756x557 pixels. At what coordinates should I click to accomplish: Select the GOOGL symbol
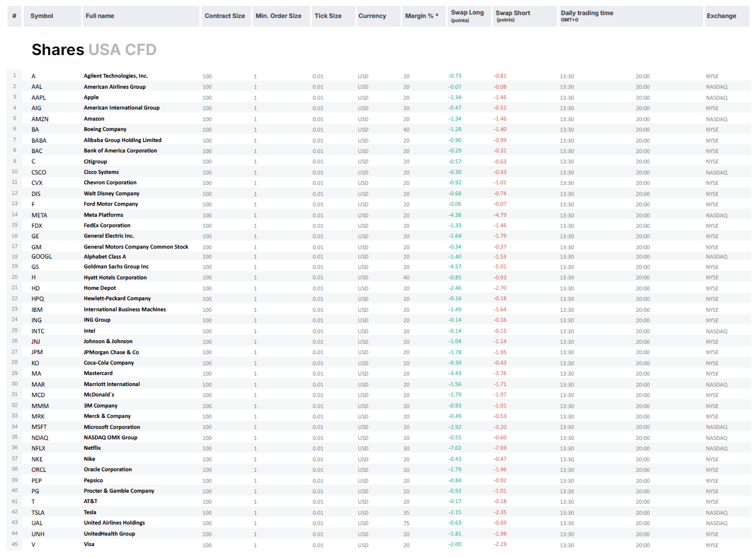42,257
